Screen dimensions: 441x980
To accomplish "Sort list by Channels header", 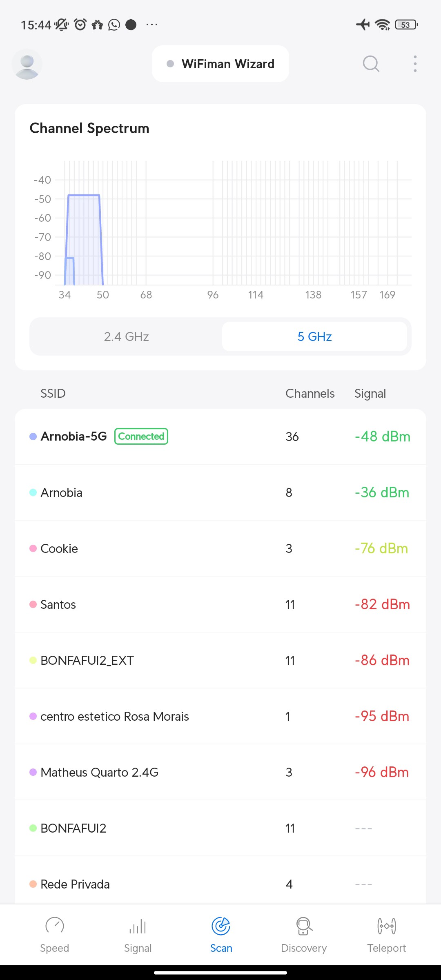I will (x=310, y=394).
